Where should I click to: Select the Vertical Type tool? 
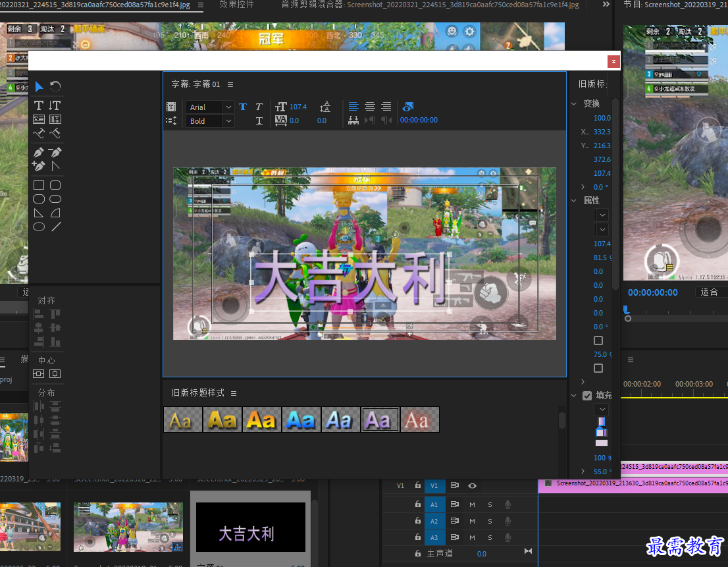click(55, 105)
